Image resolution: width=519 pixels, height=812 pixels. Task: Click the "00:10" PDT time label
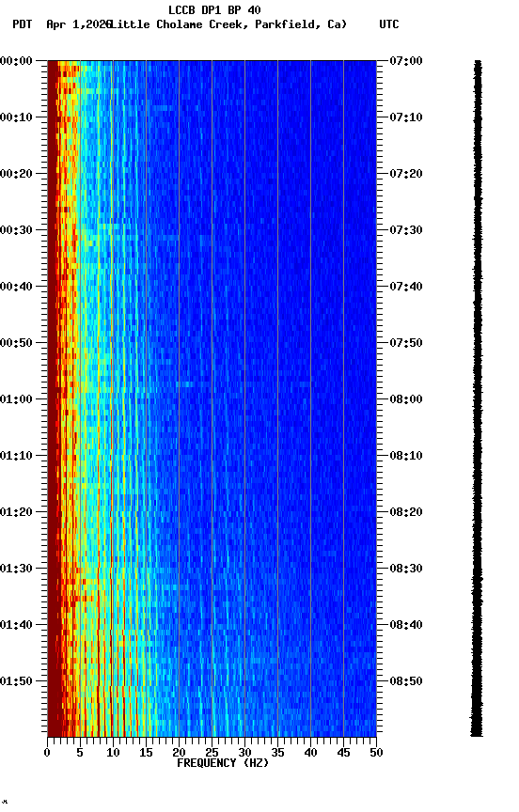pos(16,117)
